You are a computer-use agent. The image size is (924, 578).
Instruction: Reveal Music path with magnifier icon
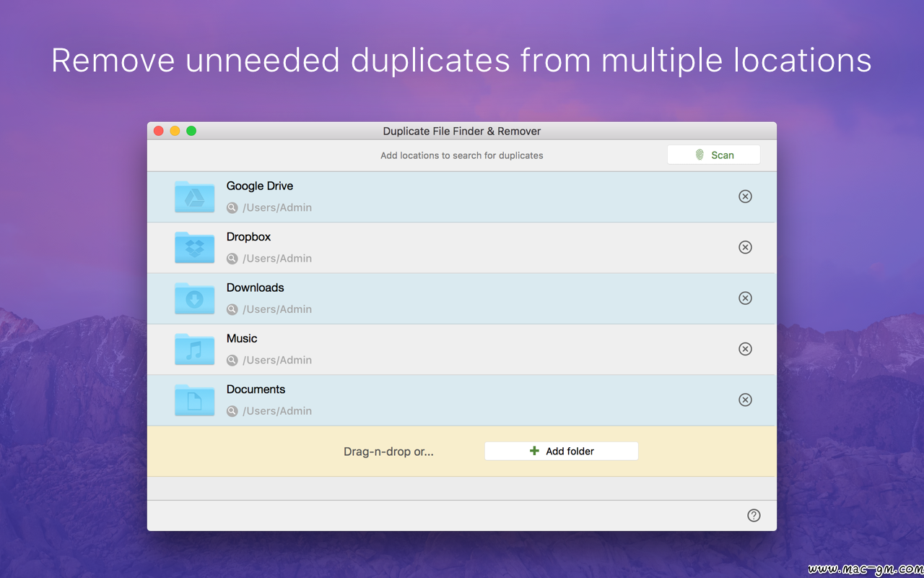click(x=232, y=360)
